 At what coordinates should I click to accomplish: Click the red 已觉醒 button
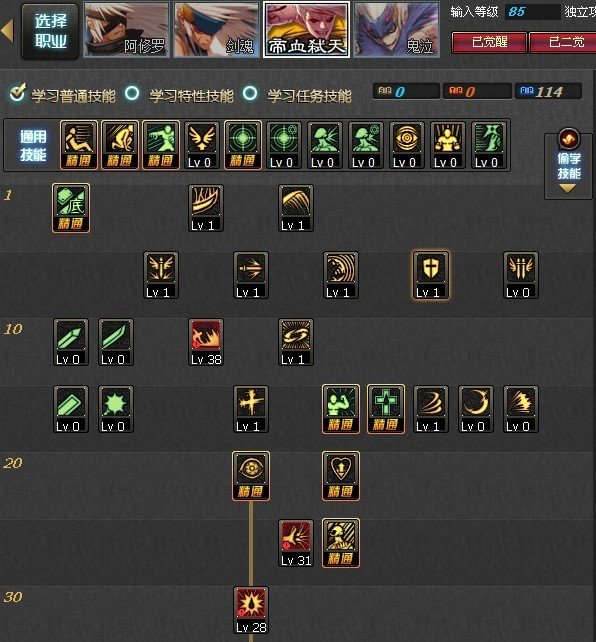489,42
